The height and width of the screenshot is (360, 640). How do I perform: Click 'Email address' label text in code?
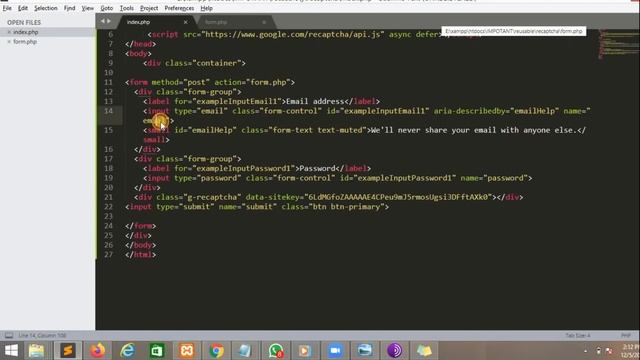(x=315, y=102)
